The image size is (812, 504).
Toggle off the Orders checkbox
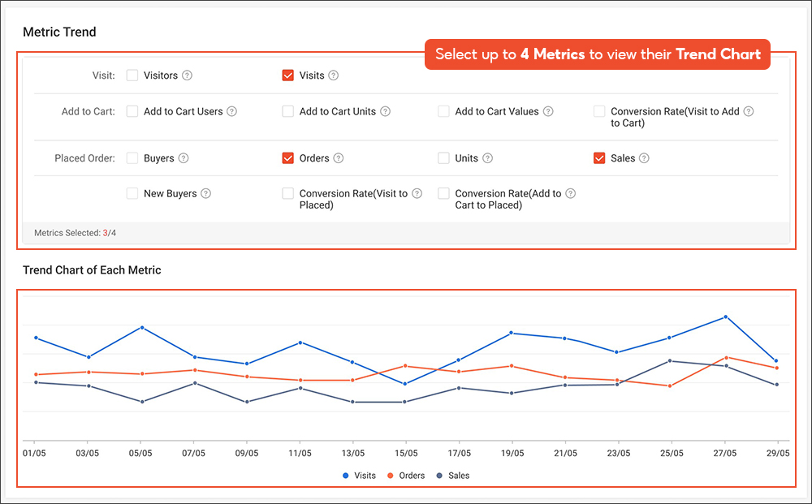click(x=287, y=158)
